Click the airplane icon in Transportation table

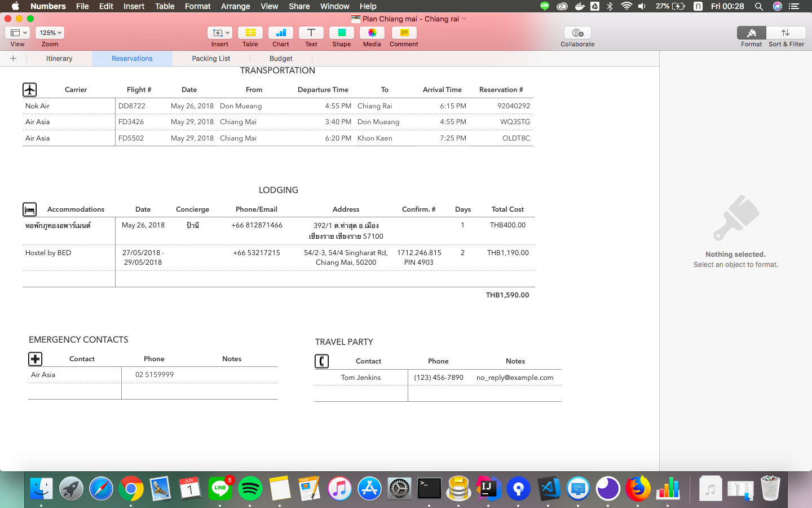[30, 90]
